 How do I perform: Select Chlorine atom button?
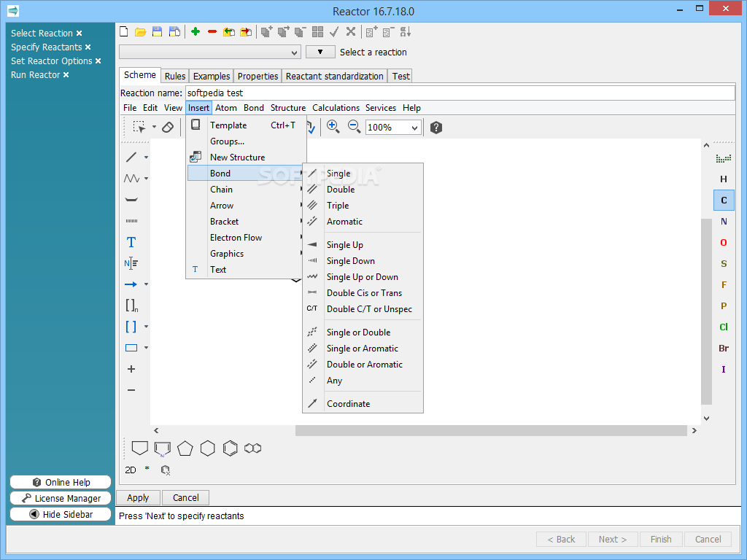click(x=724, y=327)
